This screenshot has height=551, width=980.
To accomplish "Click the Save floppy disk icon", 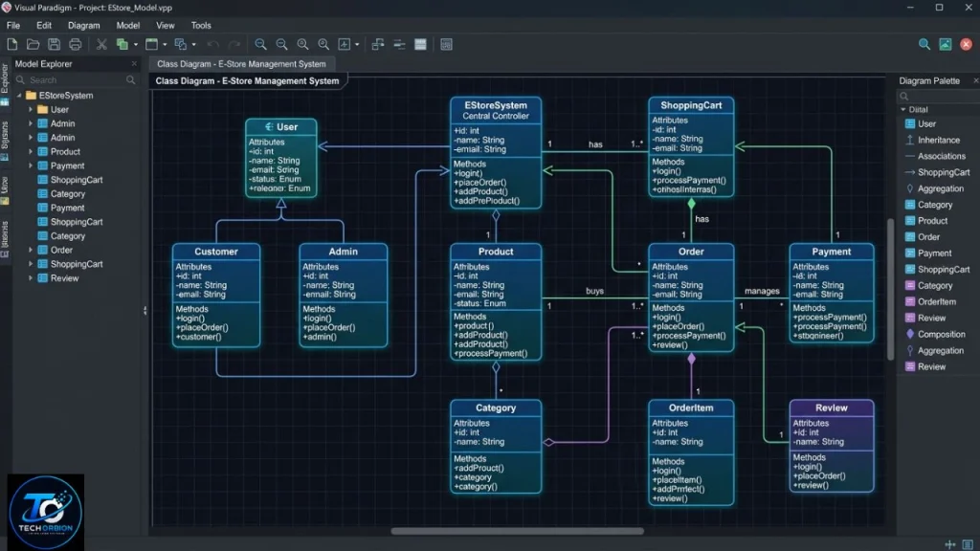I will tap(54, 44).
